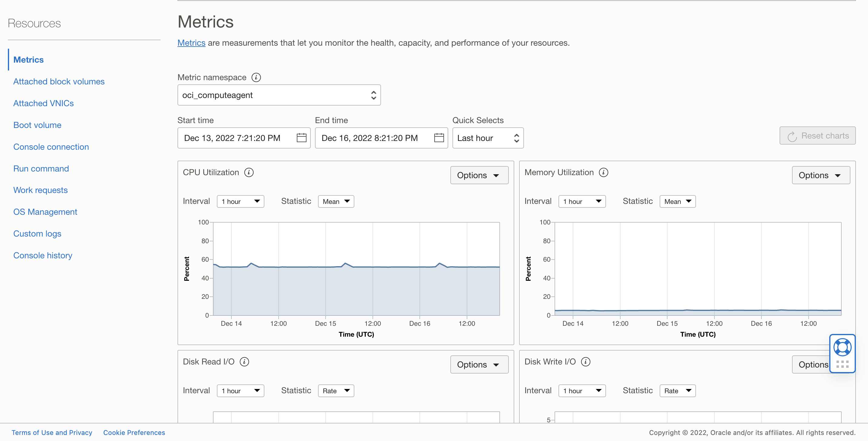The image size is (868, 441).
Task: Open the Start time calendar picker
Action: [301, 138]
